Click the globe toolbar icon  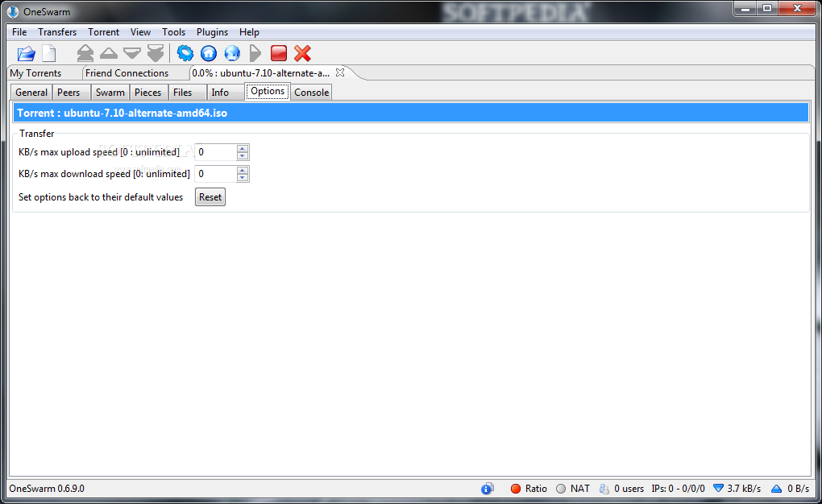coord(232,53)
